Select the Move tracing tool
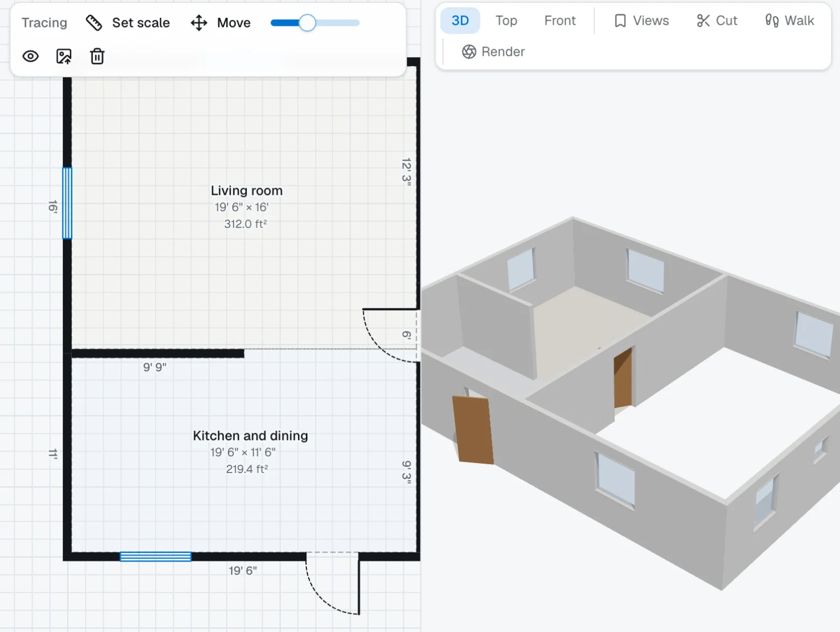Viewport: 840px width, 632px height. pyautogui.click(x=221, y=23)
